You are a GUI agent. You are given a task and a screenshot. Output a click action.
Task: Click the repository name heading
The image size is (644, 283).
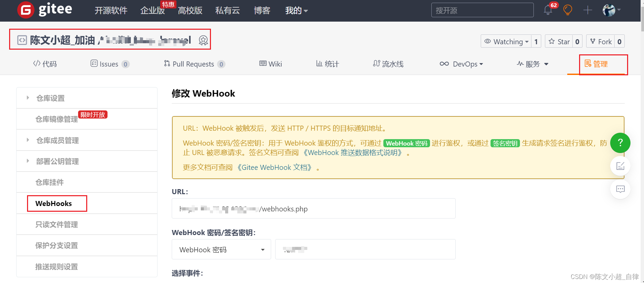(x=111, y=40)
